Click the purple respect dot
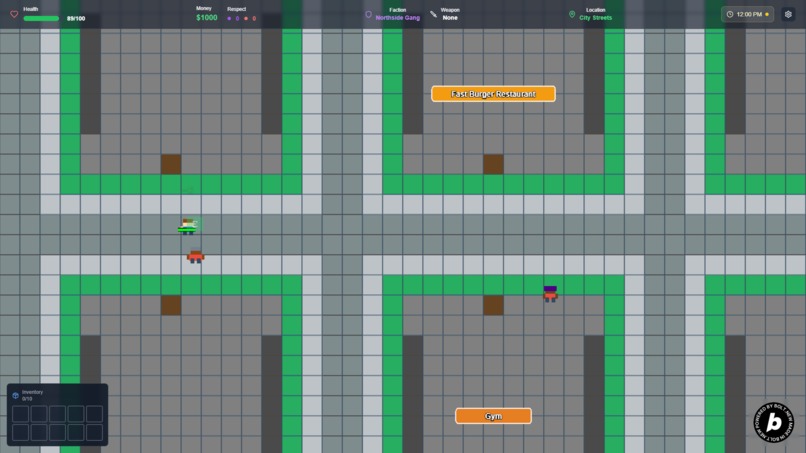 (x=229, y=19)
